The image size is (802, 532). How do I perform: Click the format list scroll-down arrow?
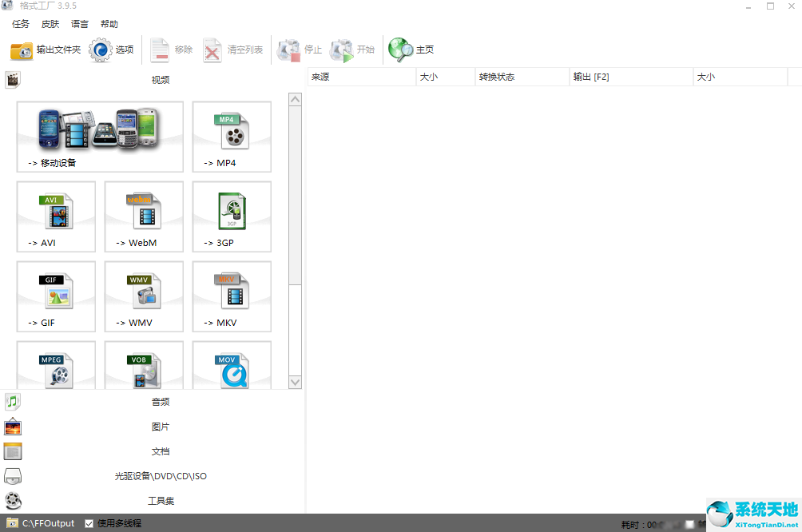(295, 382)
